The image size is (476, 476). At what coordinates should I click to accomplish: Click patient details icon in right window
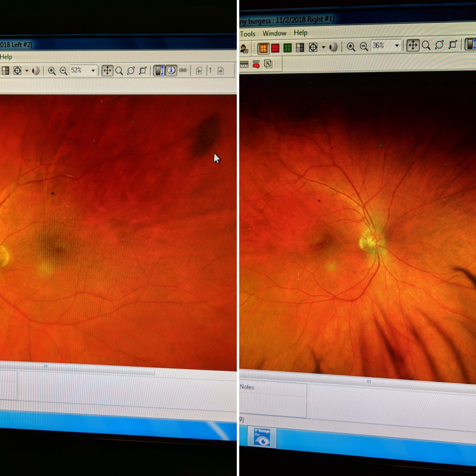[x=244, y=49]
